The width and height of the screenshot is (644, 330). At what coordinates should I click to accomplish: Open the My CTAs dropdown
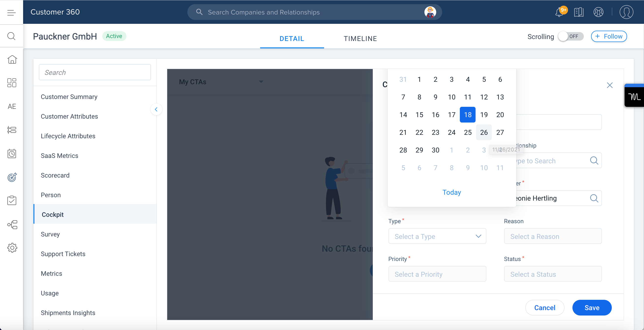point(221,82)
